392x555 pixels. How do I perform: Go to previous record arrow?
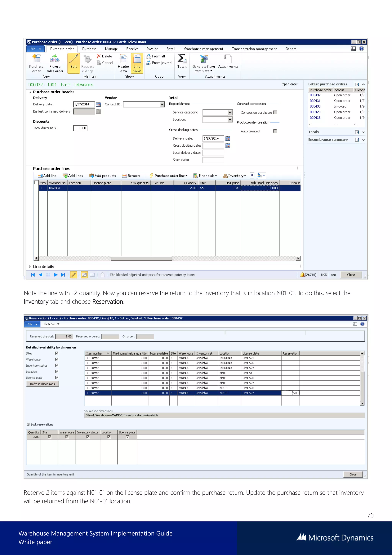pyautogui.click(x=41, y=275)
